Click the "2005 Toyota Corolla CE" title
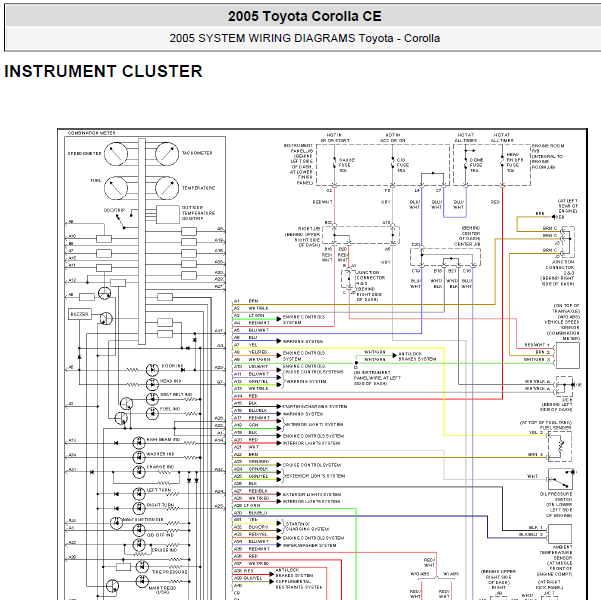This screenshot has height=600, width=601. pyautogui.click(x=304, y=16)
